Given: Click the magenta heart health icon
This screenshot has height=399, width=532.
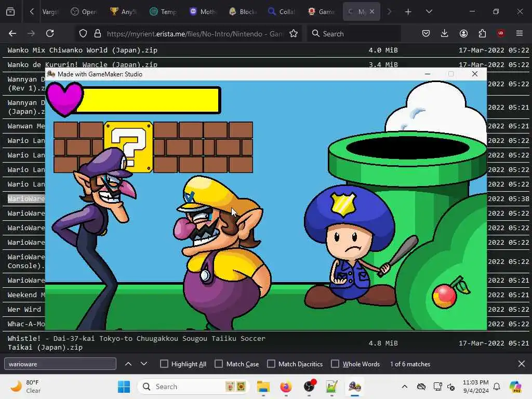Looking at the screenshot, I should (x=64, y=99).
